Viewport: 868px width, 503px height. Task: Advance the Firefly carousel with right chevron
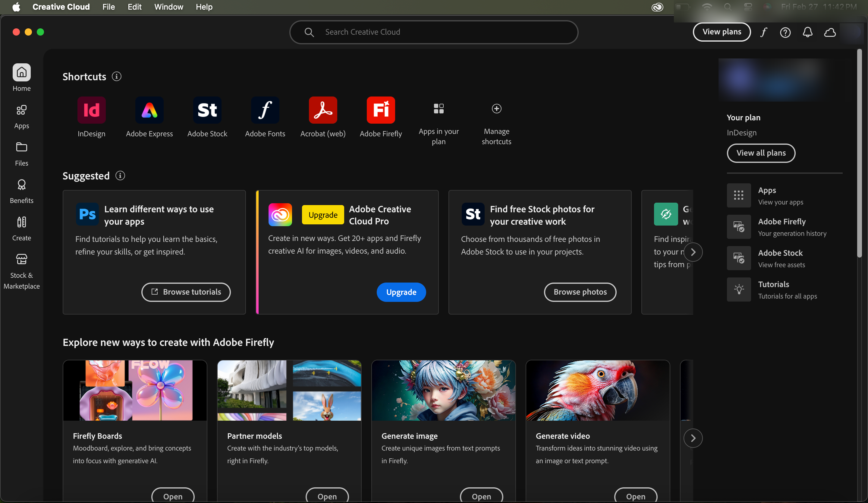click(x=693, y=438)
